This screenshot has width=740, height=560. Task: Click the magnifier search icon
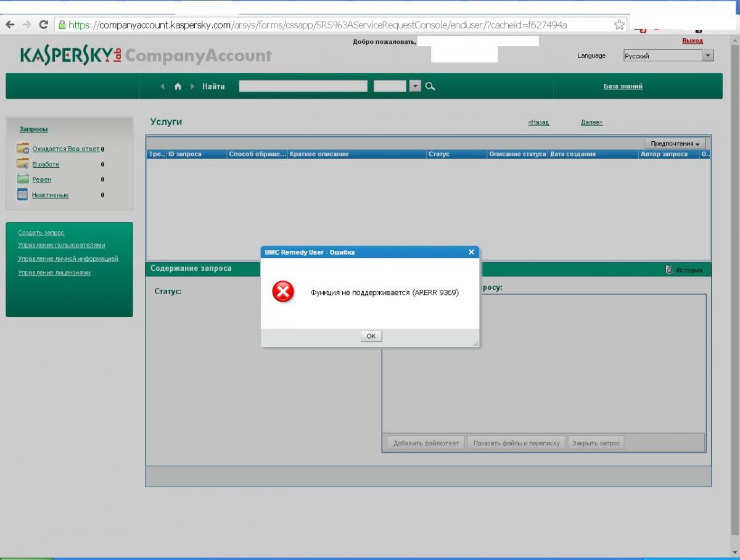tap(430, 86)
